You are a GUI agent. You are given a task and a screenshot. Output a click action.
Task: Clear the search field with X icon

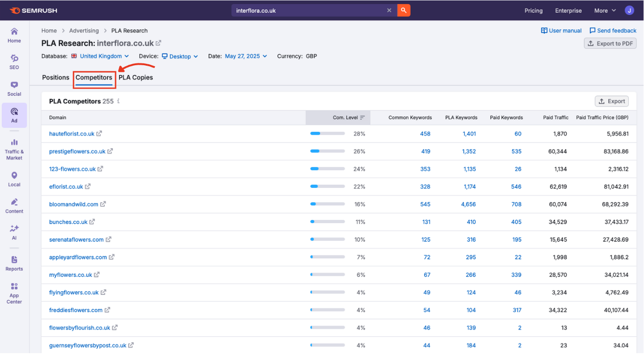[389, 10]
